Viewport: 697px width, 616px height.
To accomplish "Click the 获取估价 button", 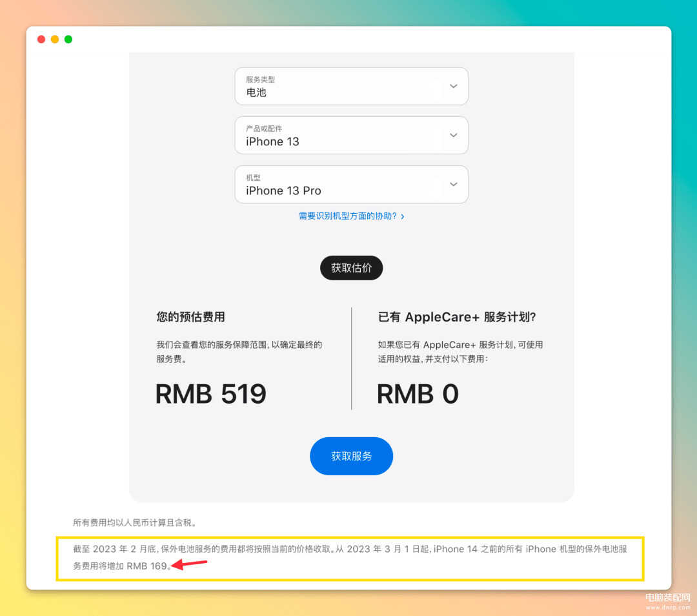I will [x=351, y=268].
